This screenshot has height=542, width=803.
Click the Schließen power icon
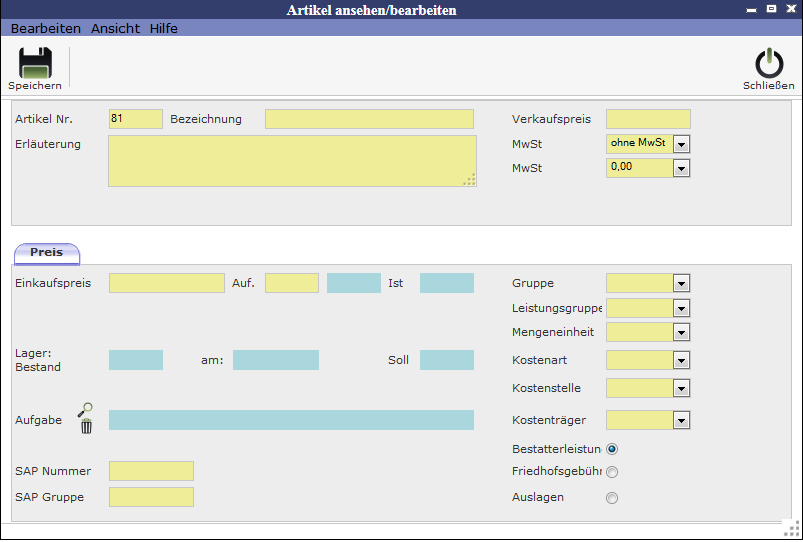pos(768,63)
